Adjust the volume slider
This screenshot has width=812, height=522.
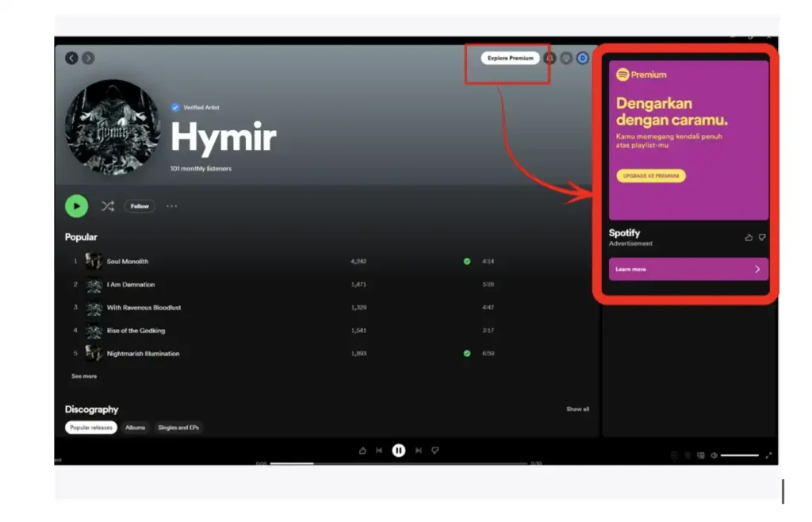tap(740, 455)
